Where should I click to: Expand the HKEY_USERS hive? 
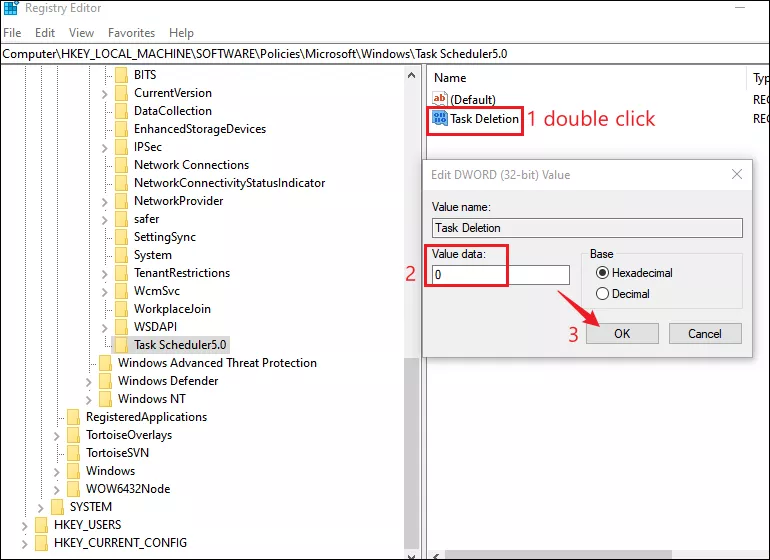(24, 525)
